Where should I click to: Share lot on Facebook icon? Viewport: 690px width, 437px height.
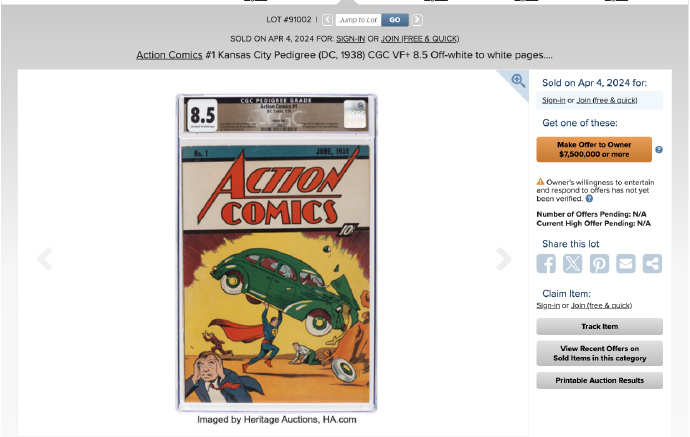point(546,264)
